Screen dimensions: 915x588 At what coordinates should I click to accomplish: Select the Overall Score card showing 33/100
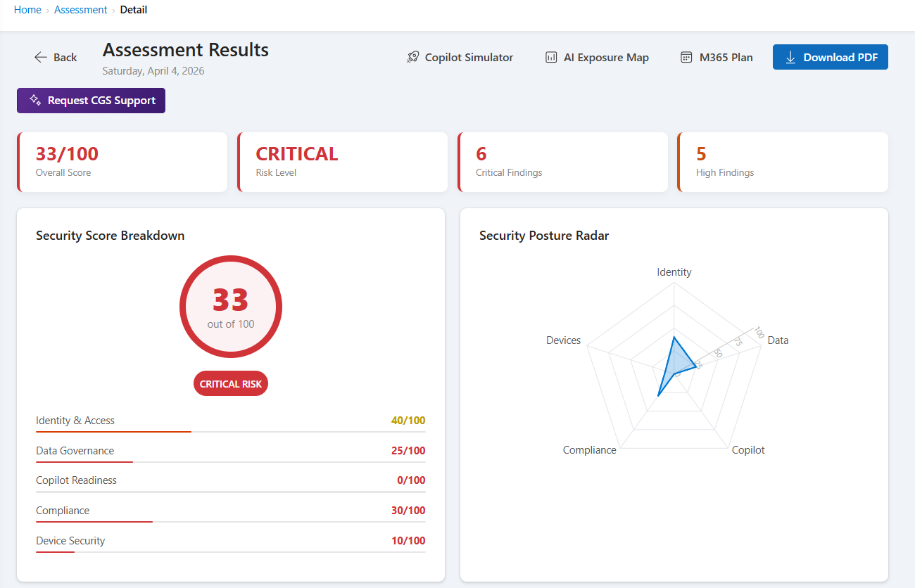click(x=122, y=162)
